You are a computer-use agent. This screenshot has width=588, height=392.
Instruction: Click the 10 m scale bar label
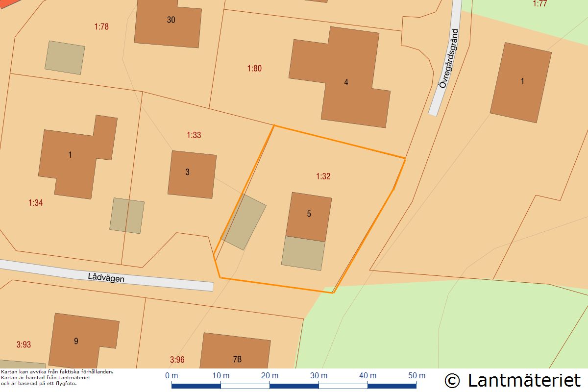220,376
